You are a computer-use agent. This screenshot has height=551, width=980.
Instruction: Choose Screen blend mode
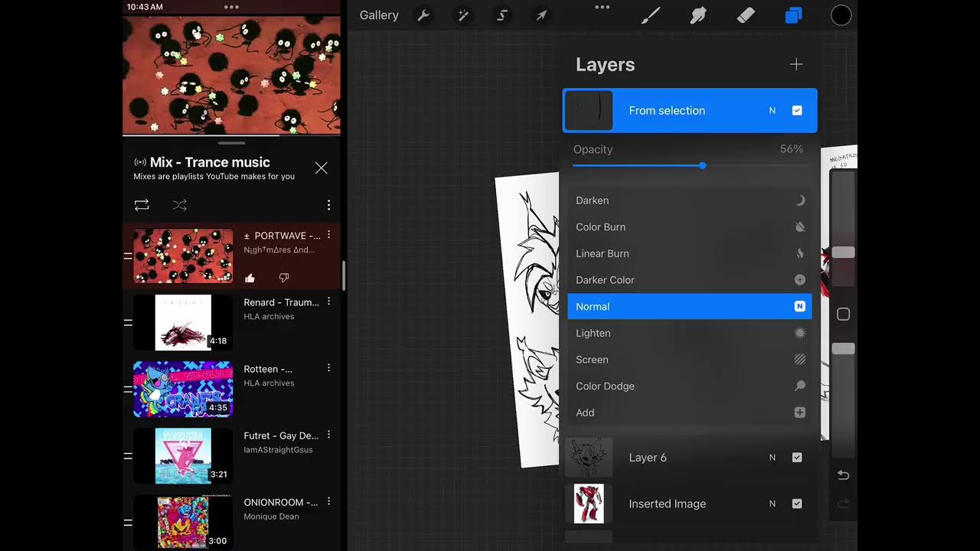(x=689, y=360)
